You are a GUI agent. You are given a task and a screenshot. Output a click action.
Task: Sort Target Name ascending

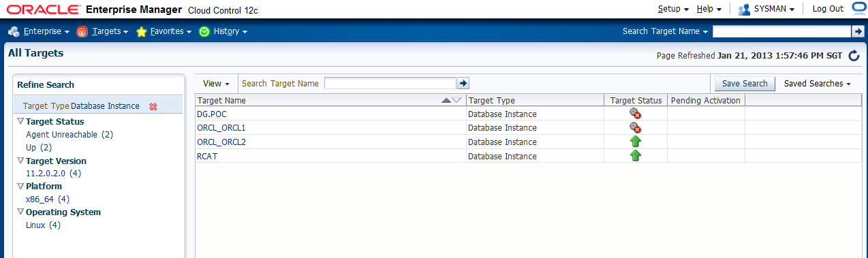tap(446, 100)
